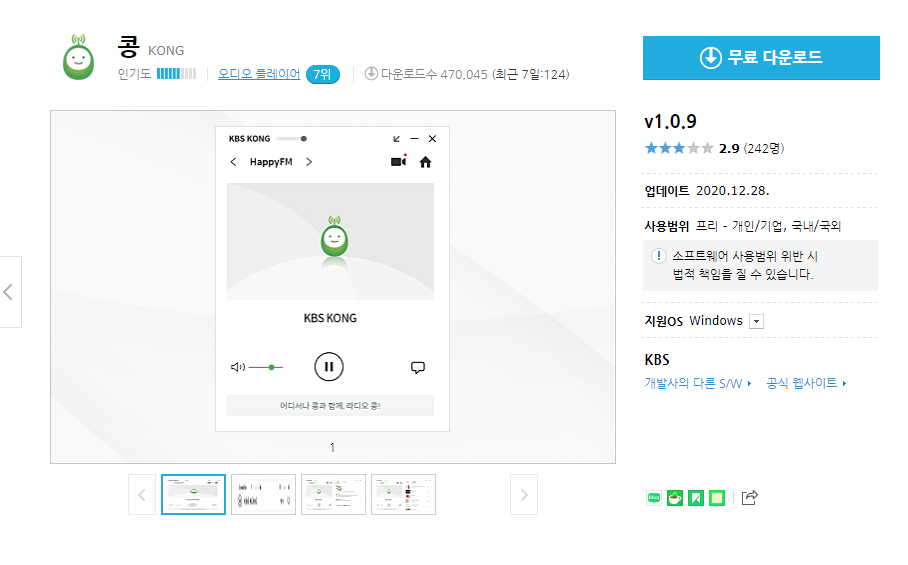Share to Naver Blog icon
The width and height of the screenshot is (908, 565).
(x=654, y=498)
